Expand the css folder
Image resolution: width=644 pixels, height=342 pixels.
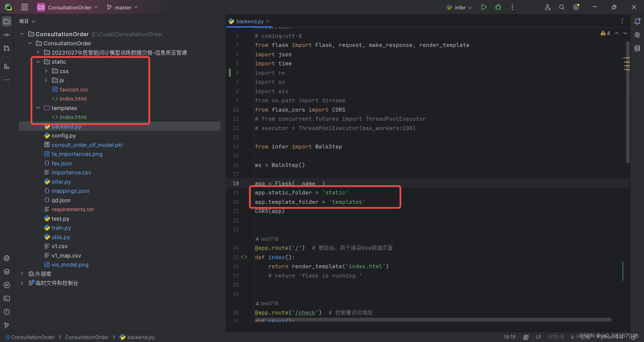click(x=46, y=71)
